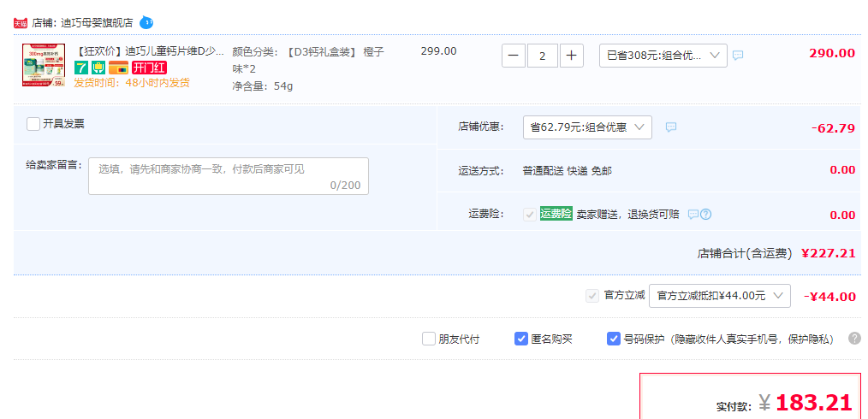
Task: Click the Tmall logo beside the store name
Action: click(x=21, y=23)
